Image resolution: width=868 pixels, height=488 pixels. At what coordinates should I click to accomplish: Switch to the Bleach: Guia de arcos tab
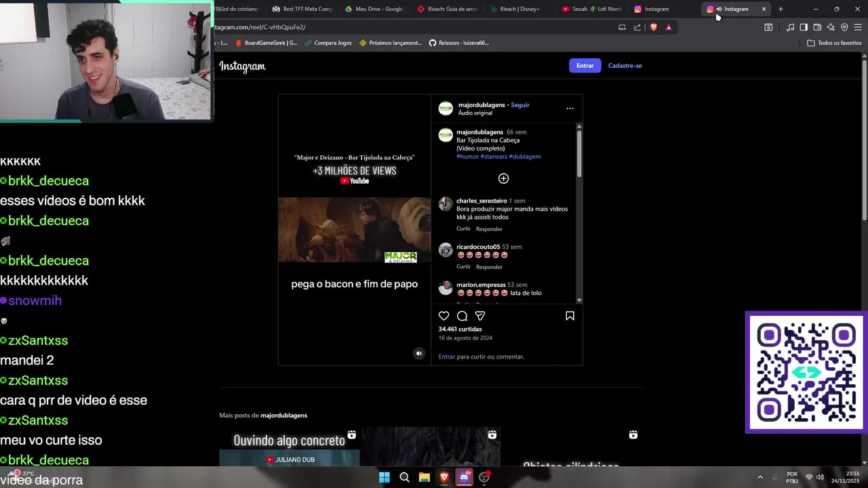point(447,9)
